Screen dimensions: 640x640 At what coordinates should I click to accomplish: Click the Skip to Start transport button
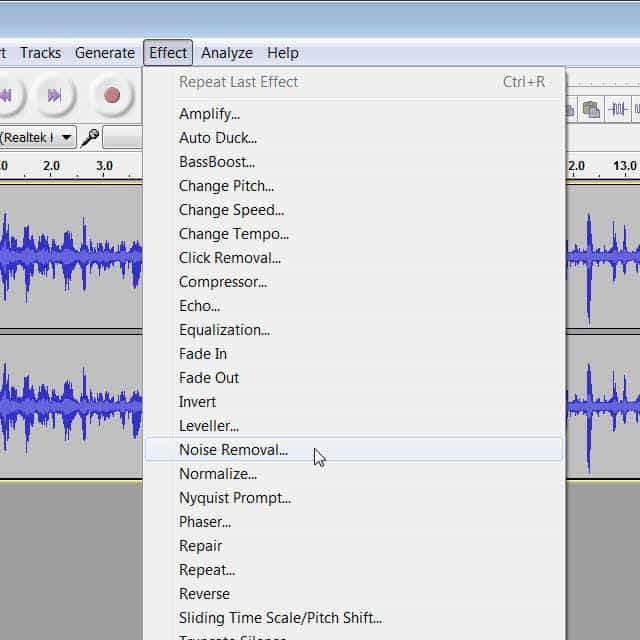point(7,96)
